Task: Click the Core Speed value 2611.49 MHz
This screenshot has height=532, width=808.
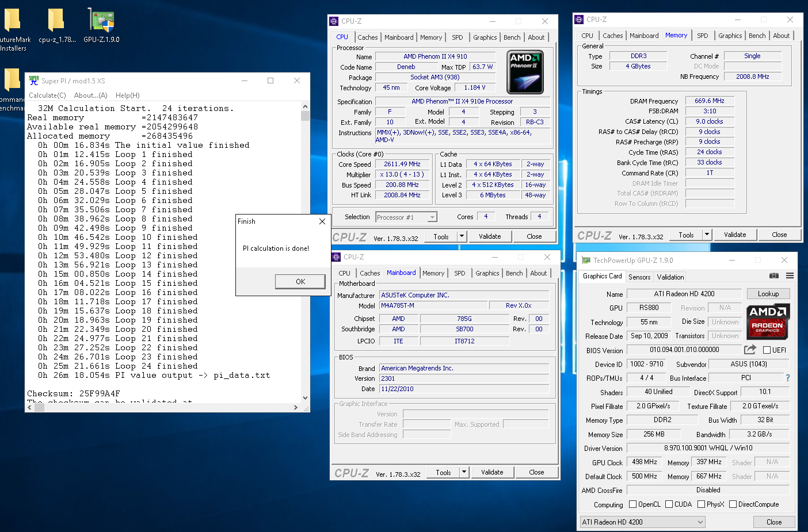Action: [x=402, y=164]
